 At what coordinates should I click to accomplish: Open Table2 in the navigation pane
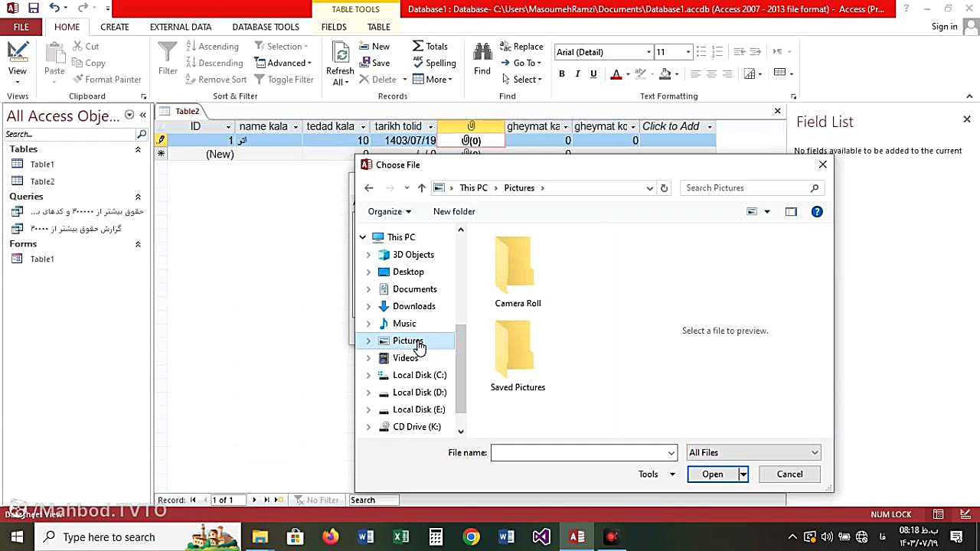pyautogui.click(x=42, y=181)
